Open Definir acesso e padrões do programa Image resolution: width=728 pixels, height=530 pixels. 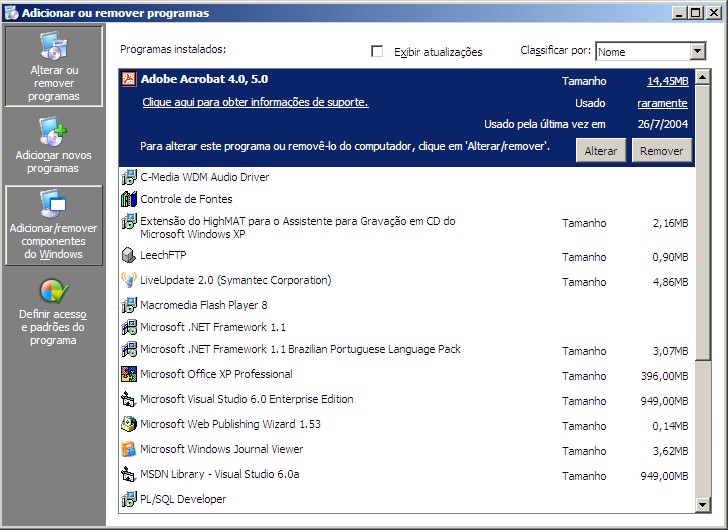point(54,312)
